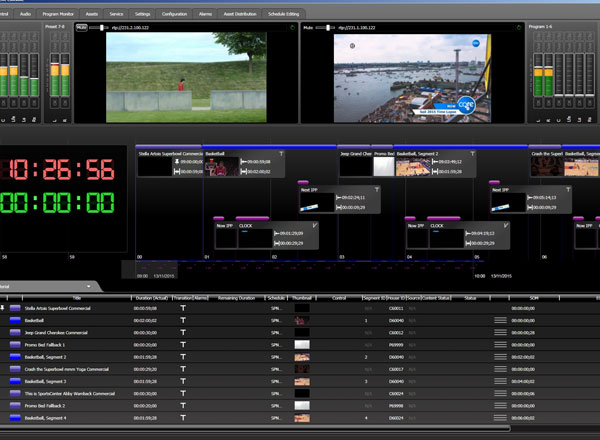Adjust the left preview monitor volume slider
This screenshot has height=440, width=600.
click(99, 28)
